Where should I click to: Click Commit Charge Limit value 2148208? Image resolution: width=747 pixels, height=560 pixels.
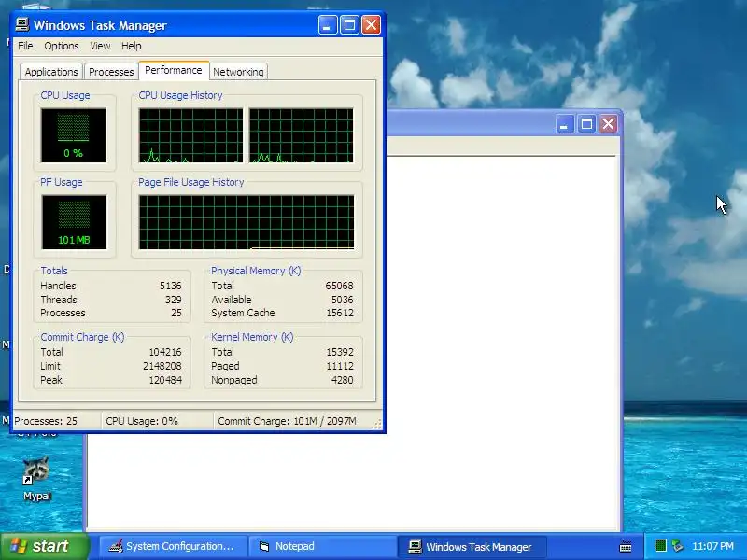(162, 366)
